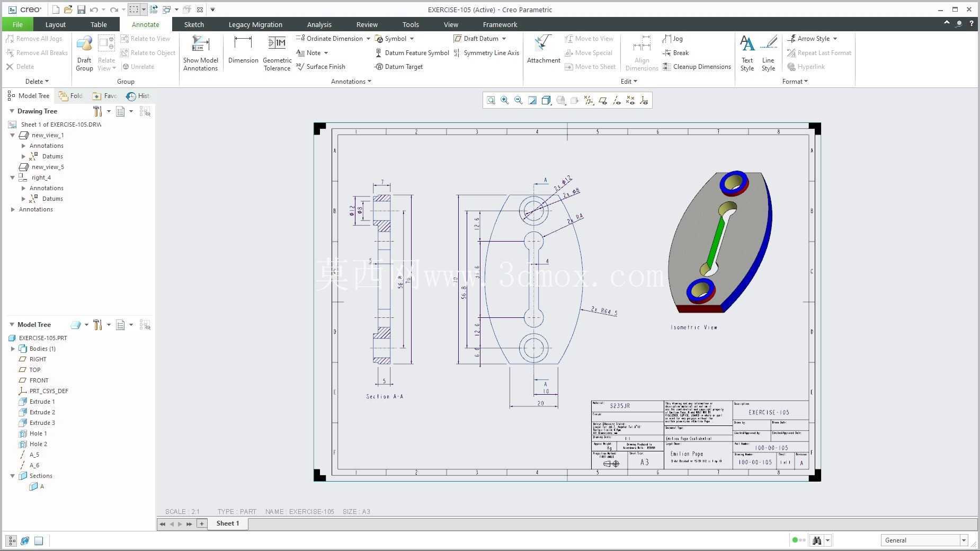Open the Draft Datum dropdown
This screenshot has height=551, width=980.
coord(504,39)
